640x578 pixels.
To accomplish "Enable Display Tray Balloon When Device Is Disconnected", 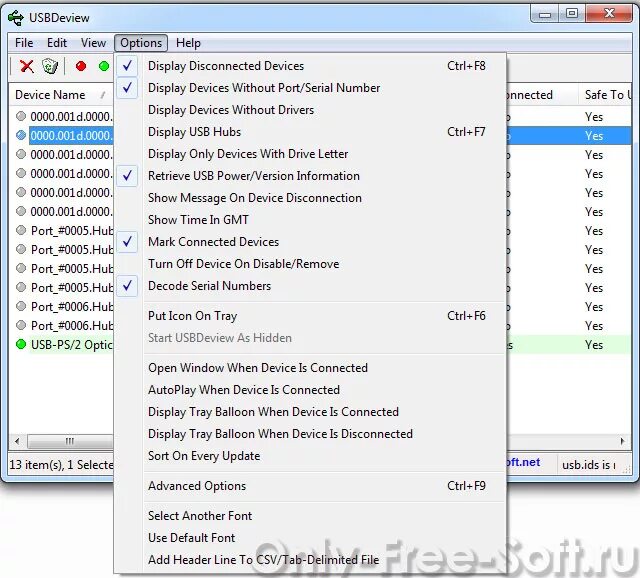I will point(311,434).
